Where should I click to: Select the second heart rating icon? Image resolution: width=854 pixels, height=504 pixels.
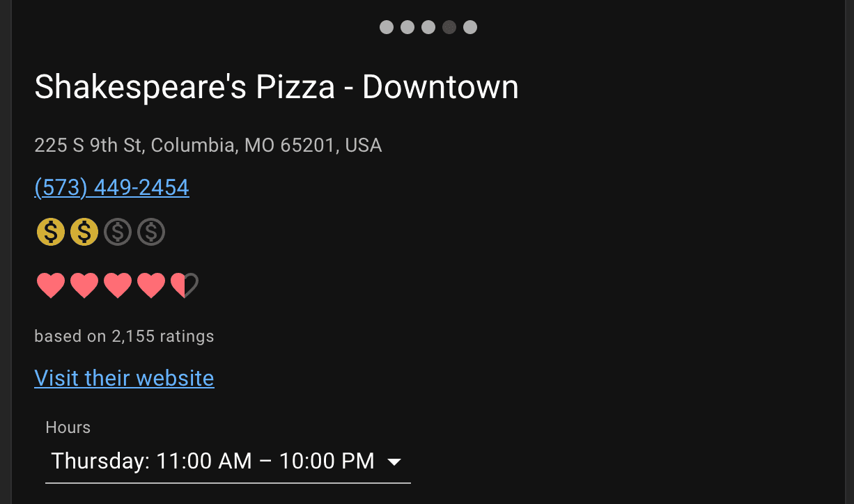[84, 285]
